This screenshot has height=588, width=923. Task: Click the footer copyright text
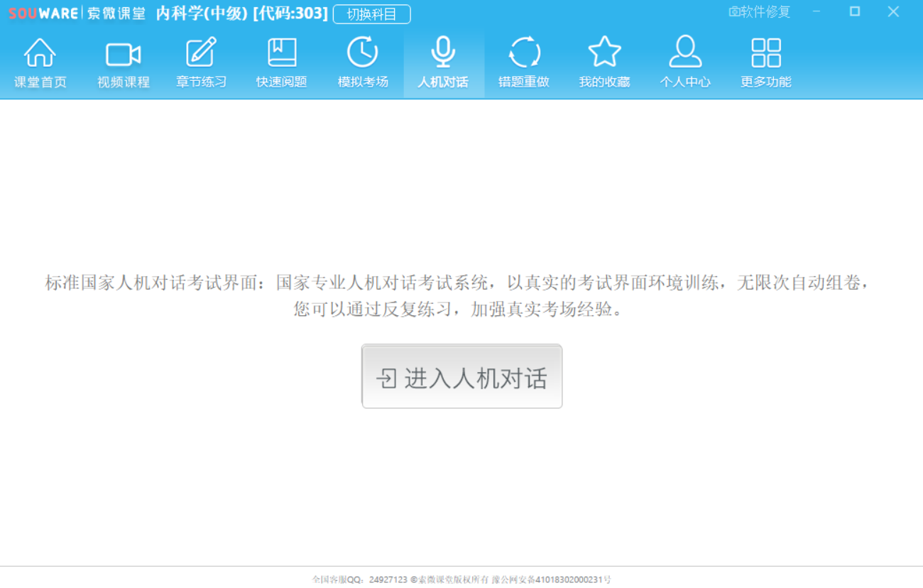tap(461, 579)
